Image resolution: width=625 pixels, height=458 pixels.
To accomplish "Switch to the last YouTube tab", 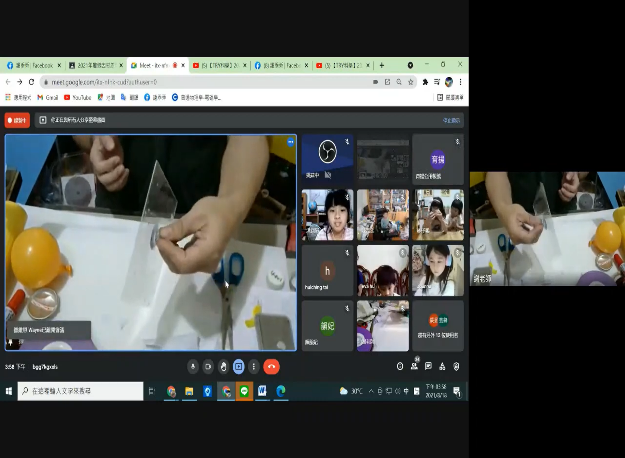I will (343, 65).
